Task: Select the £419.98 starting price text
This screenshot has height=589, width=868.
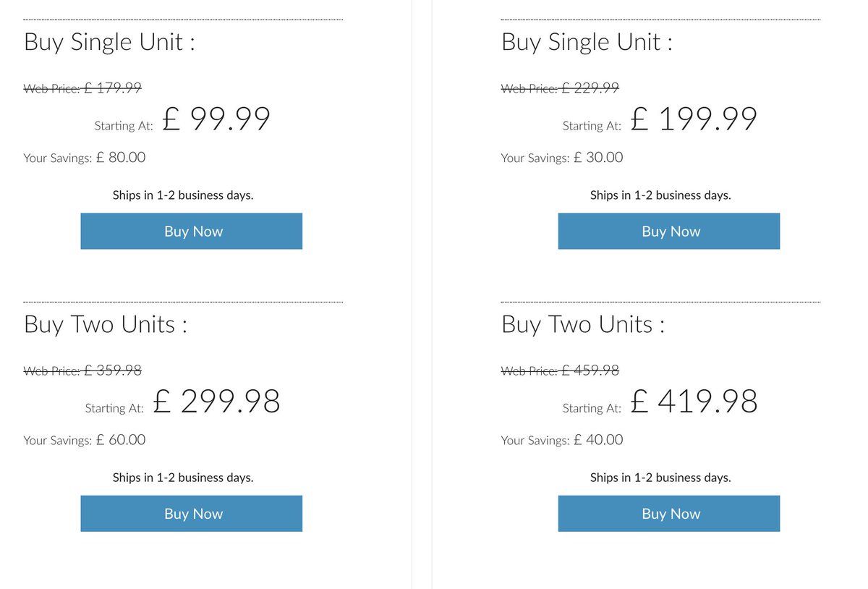Action: click(694, 402)
